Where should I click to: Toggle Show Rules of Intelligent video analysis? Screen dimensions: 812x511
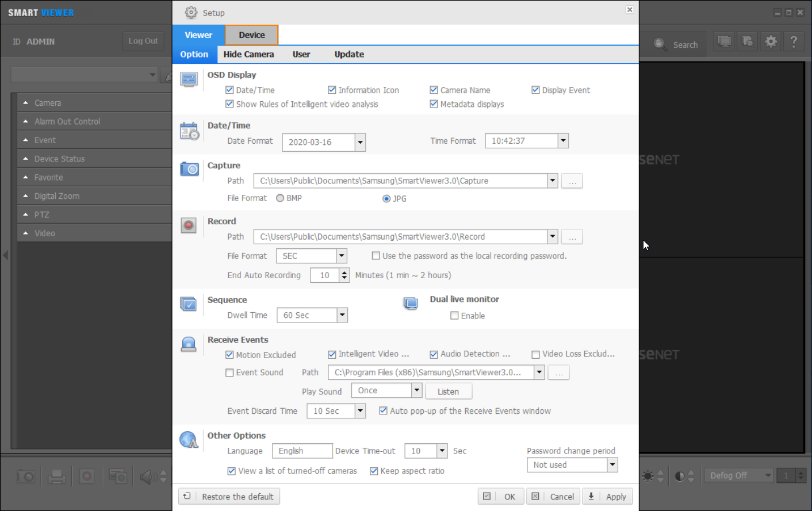pyautogui.click(x=229, y=104)
